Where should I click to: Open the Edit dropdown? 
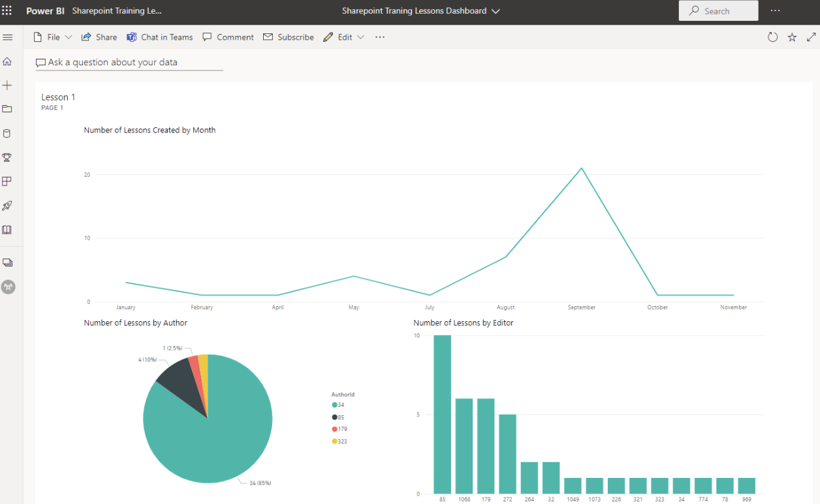343,37
